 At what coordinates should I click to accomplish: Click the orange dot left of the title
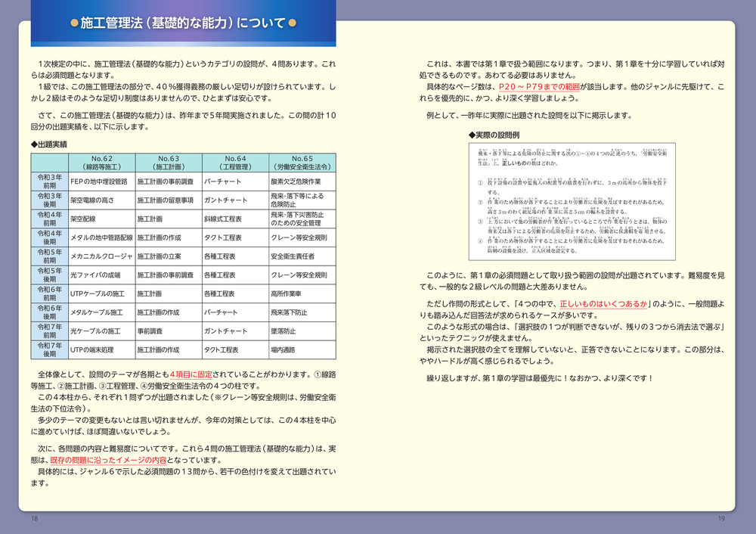74,23
